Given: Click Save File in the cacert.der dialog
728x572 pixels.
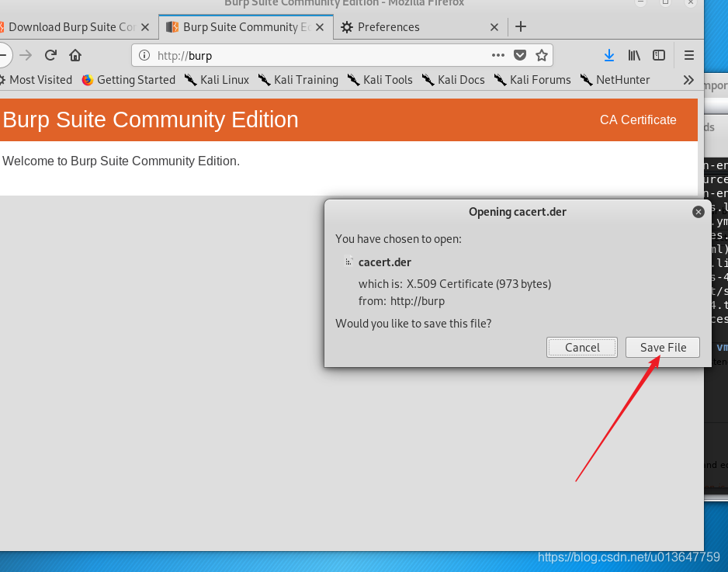Looking at the screenshot, I should [663, 347].
